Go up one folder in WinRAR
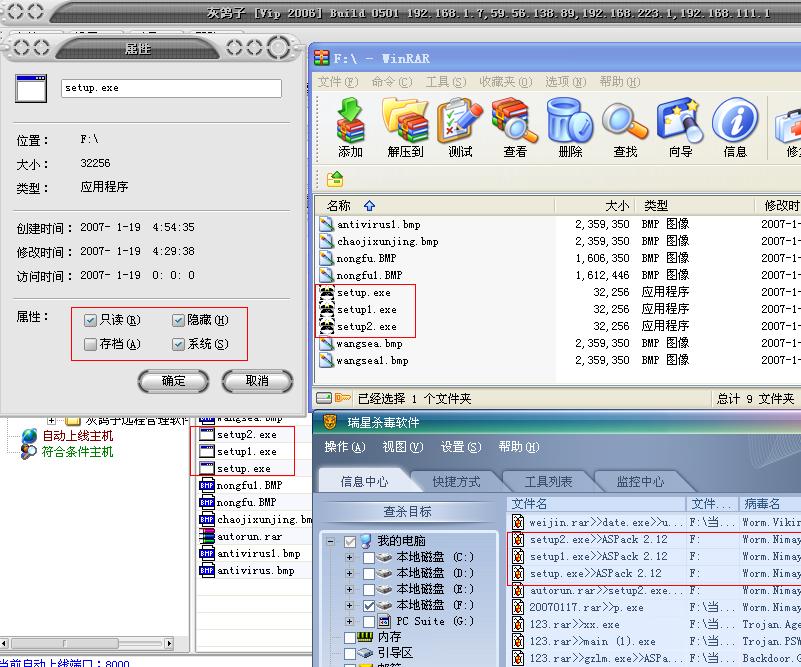This screenshot has width=801, height=667. [335, 179]
